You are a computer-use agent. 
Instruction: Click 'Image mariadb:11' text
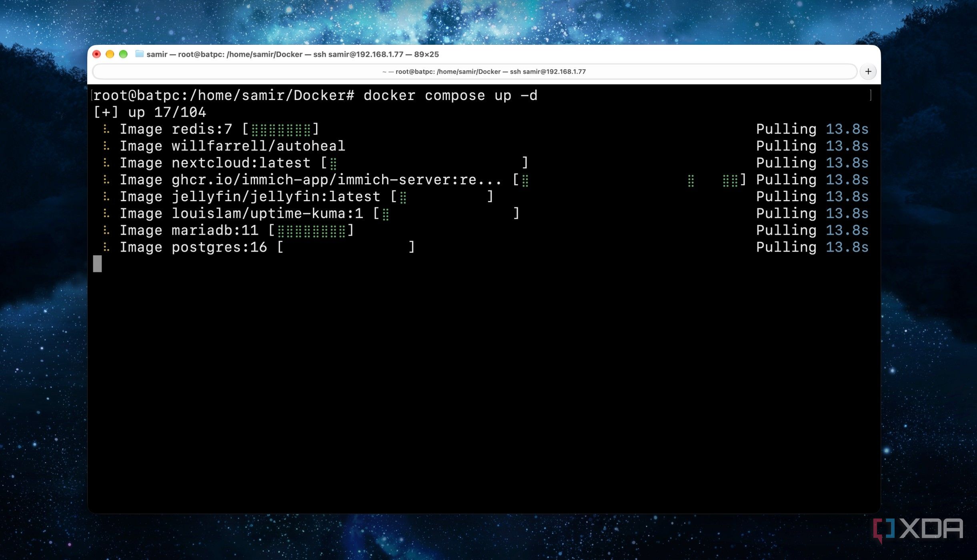(x=189, y=230)
